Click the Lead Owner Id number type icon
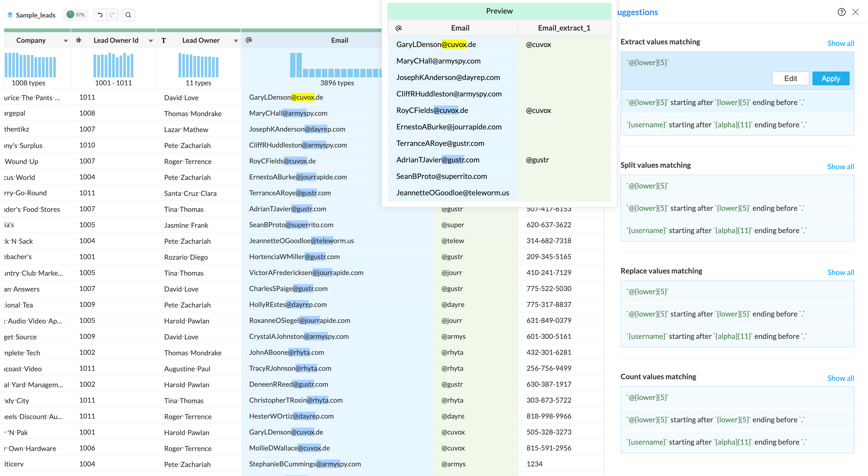 [x=79, y=40]
